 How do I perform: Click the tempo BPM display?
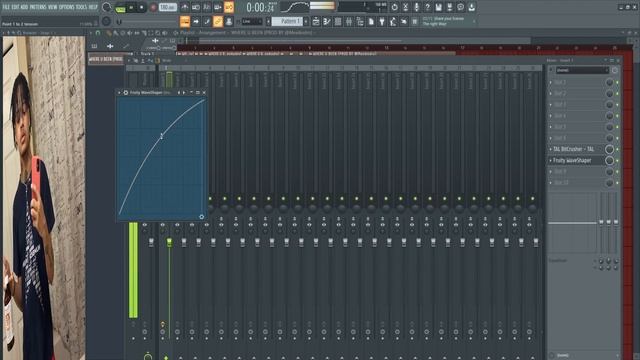[168, 7]
